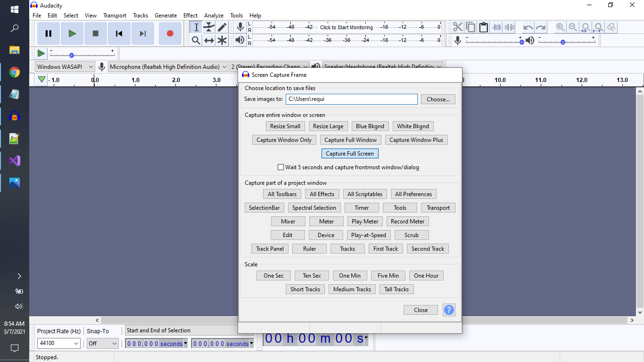Open Windows Start menu

point(15,9)
